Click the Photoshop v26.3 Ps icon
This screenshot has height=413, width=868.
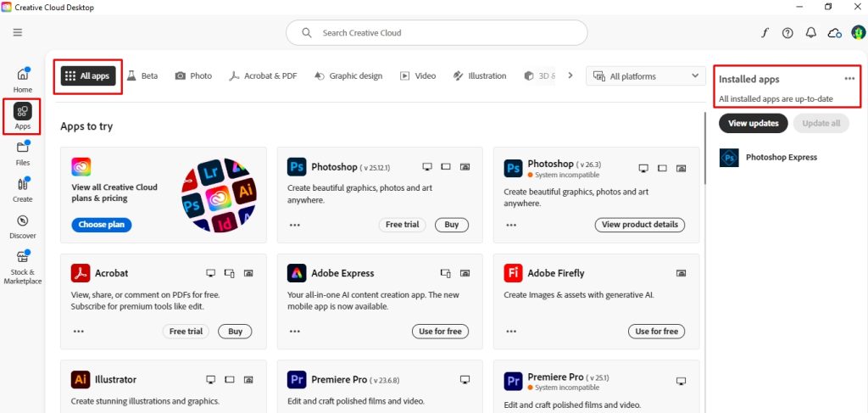513,168
